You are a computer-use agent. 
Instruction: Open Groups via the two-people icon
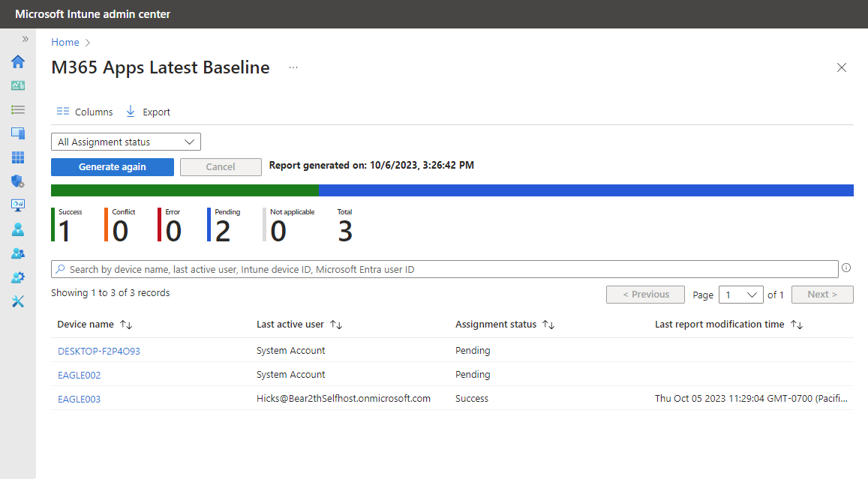point(17,253)
